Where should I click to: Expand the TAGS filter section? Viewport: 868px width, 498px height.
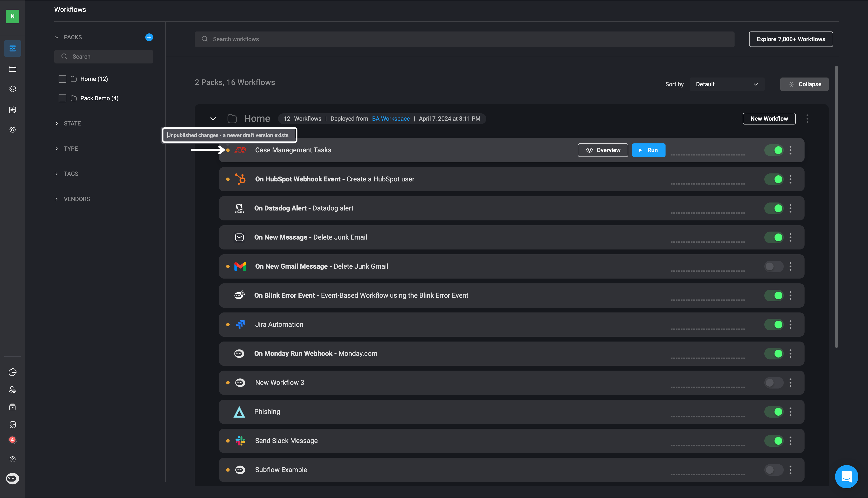57,174
